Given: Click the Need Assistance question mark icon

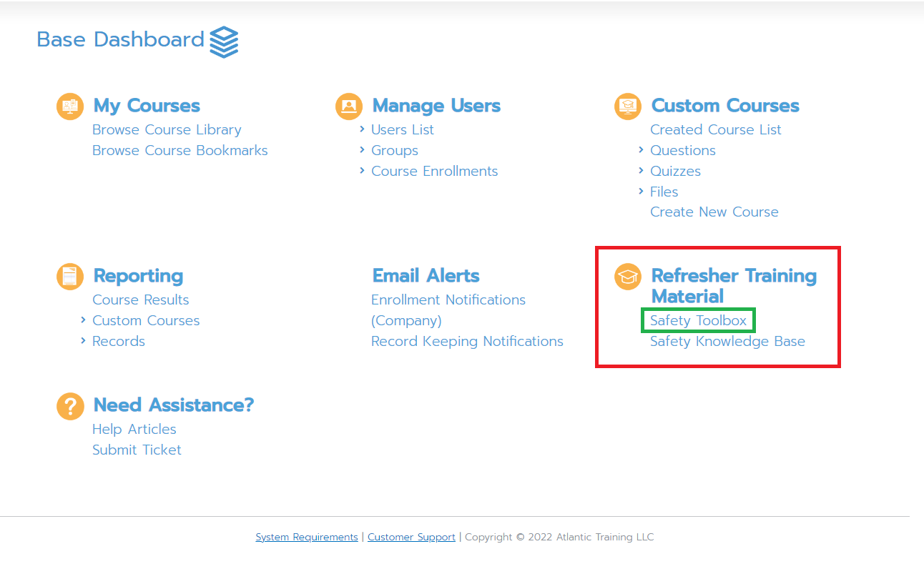Looking at the screenshot, I should pos(70,406).
